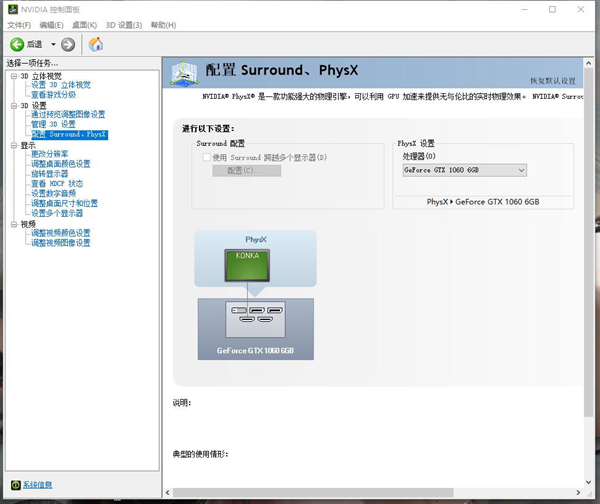
Task: Click the 视频 category label
Action: pyautogui.click(x=28, y=224)
